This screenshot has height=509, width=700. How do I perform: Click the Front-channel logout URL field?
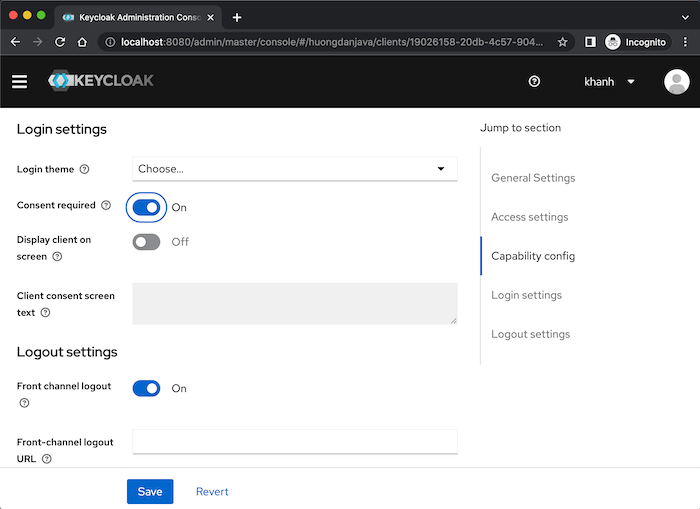point(295,442)
